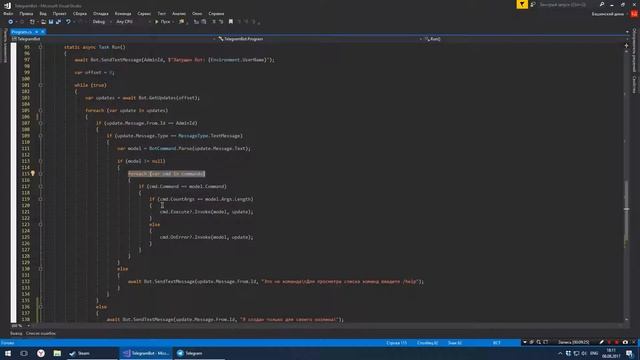This screenshot has width=640, height=360.
Task: Click the Navigate Backward toolbar icon
Action: (x=10, y=22)
